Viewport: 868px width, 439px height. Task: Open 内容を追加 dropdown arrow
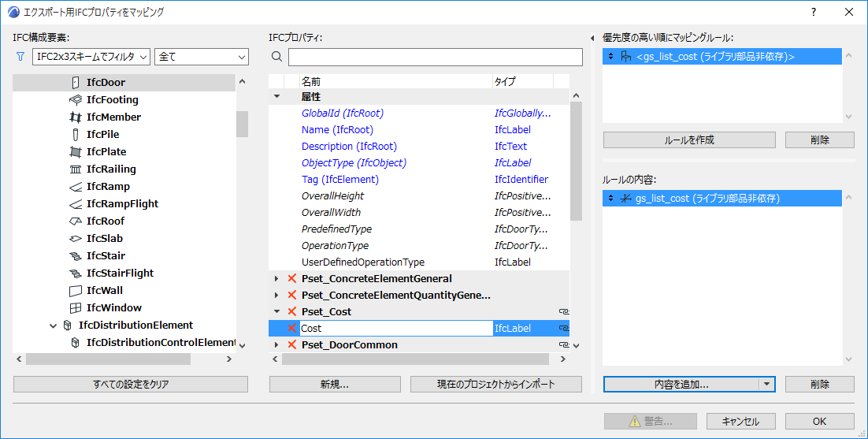[x=766, y=384]
